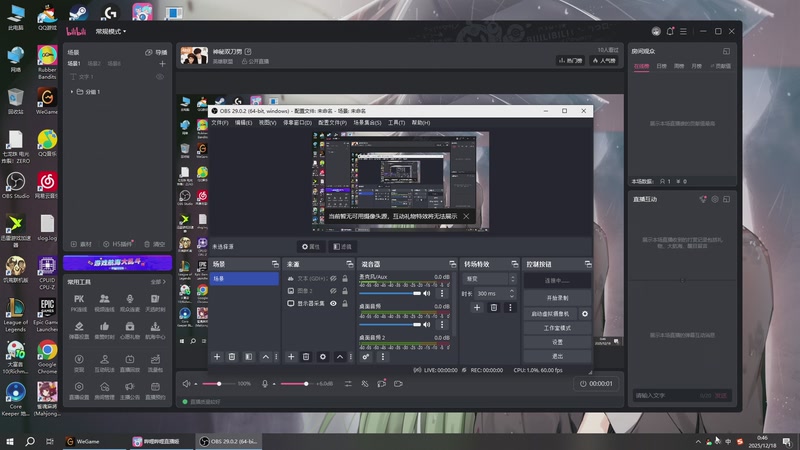Open the yen coin monetization tool icon
Screen dimensions: 800x450
[79, 363]
